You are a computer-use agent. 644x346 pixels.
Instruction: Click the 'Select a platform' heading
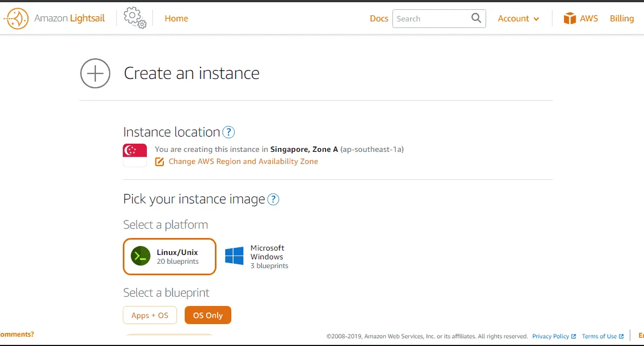click(x=166, y=225)
